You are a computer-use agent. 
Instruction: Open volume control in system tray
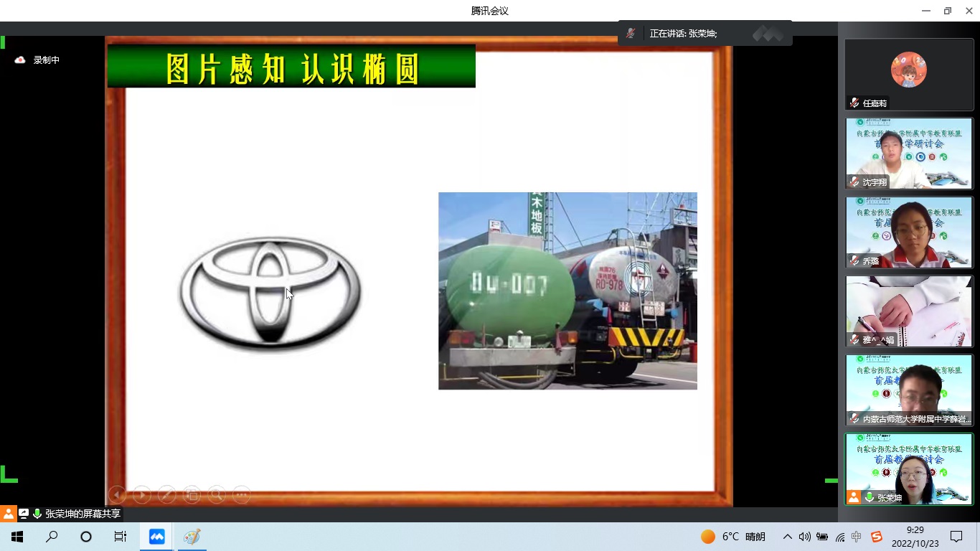coord(804,537)
